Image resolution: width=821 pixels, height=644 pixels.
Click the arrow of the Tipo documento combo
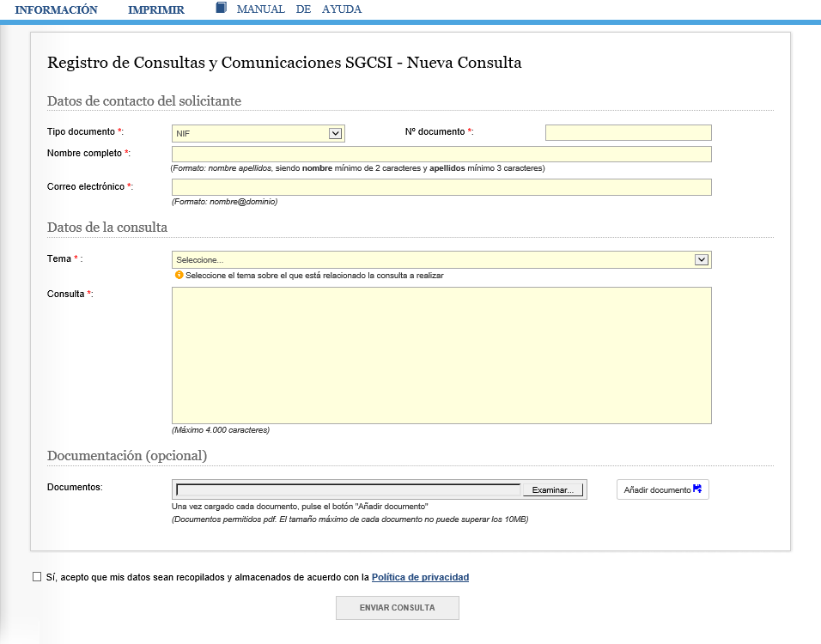[335, 133]
